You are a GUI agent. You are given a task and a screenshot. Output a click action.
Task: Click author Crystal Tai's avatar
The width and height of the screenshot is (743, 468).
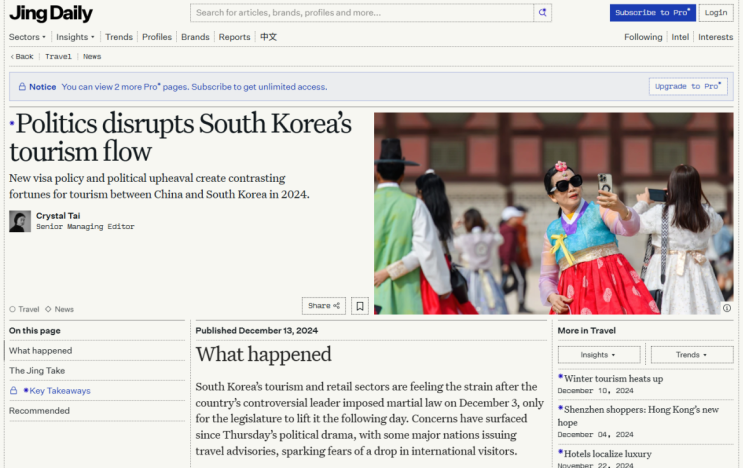(x=20, y=221)
